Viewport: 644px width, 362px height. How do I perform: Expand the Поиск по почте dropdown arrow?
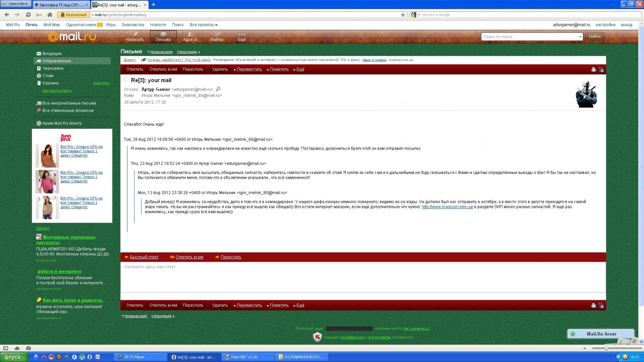[x=580, y=37]
